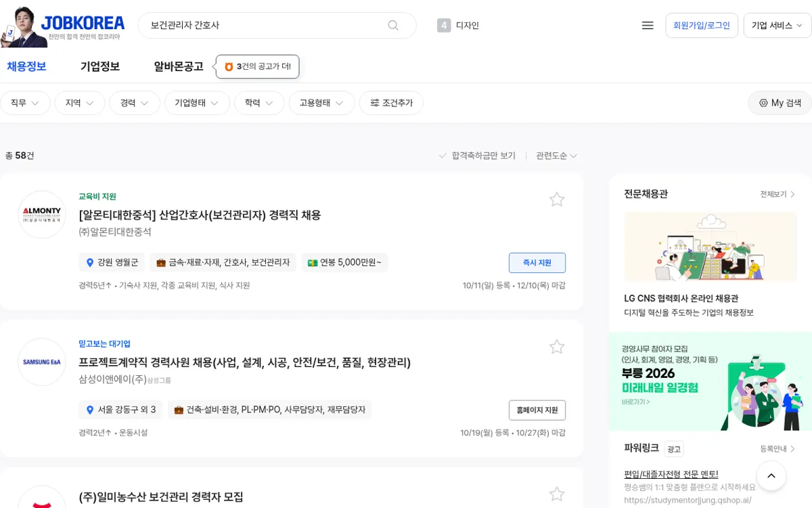
Task: Expand the 학력 filter dropdown
Action: click(259, 103)
